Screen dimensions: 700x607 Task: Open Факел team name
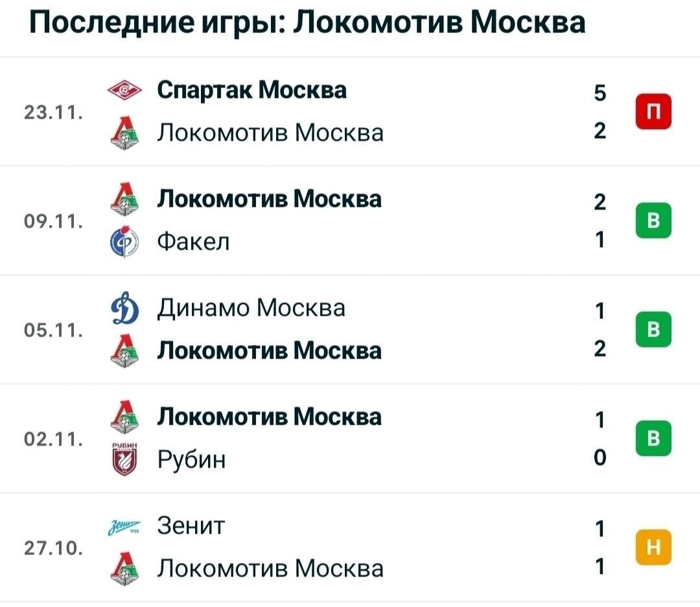(x=193, y=242)
